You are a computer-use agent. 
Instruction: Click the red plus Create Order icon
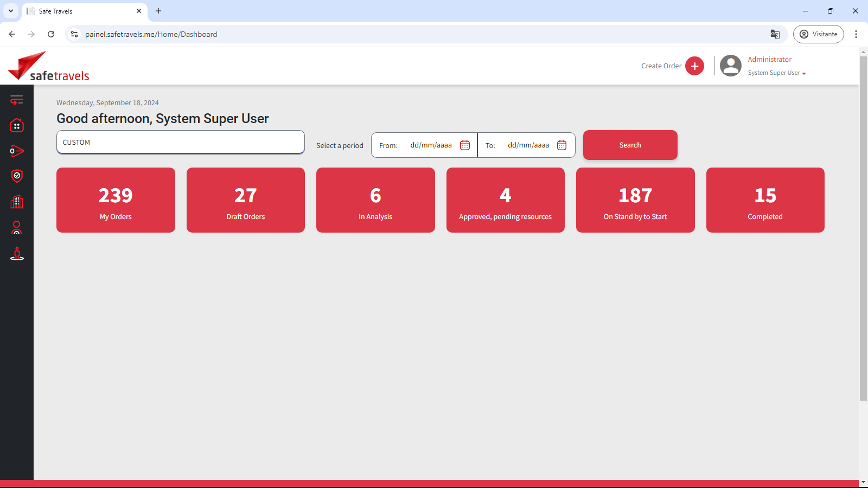[x=694, y=66]
